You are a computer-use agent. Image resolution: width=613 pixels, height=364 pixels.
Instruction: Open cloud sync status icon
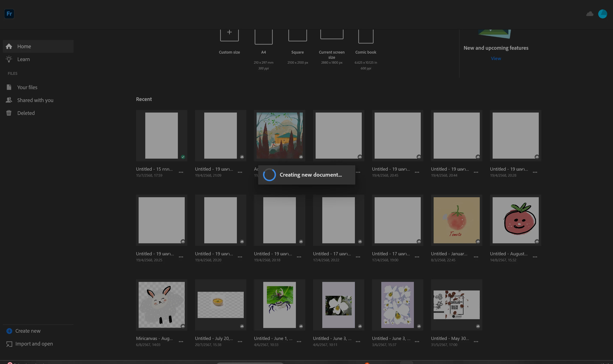click(589, 14)
